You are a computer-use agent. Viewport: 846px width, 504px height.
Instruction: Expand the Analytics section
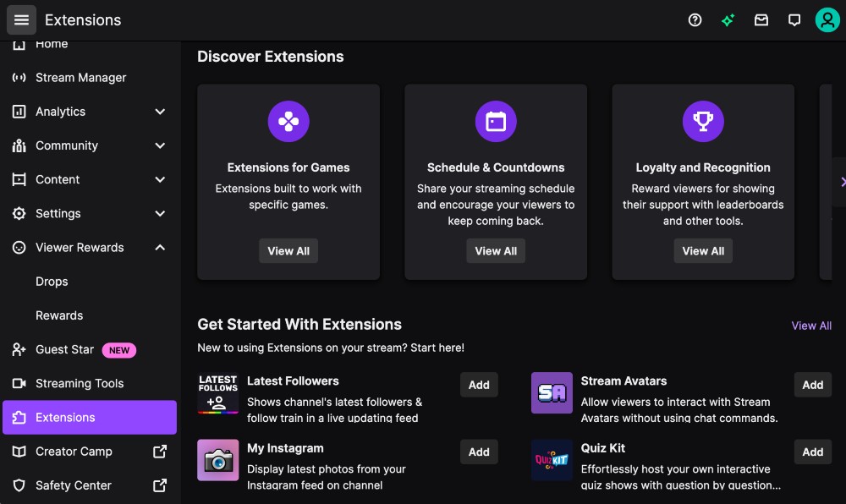(x=160, y=111)
